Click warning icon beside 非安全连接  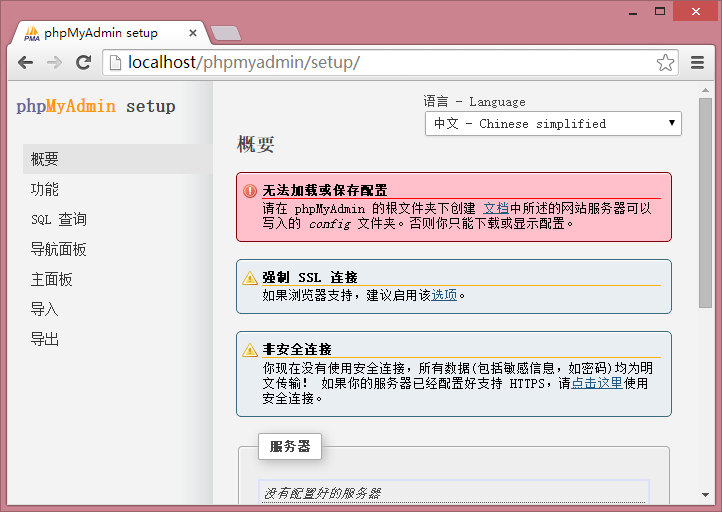(250, 350)
